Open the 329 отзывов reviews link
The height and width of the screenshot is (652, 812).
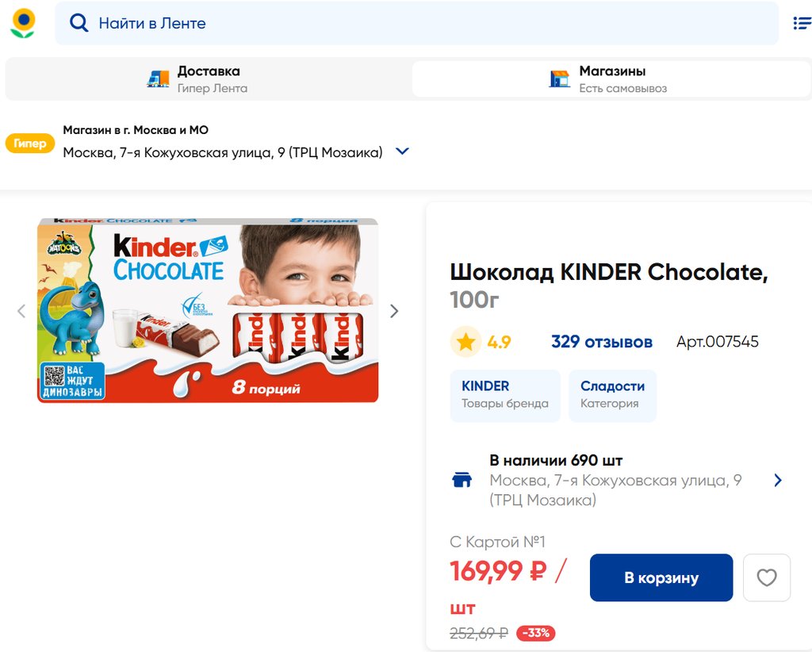602,342
